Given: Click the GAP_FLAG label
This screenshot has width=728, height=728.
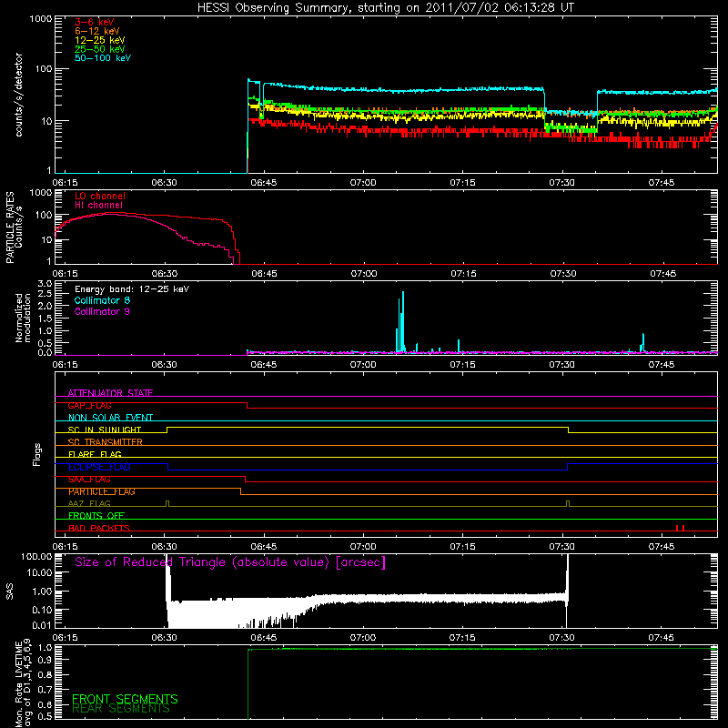Looking at the screenshot, I should pos(89,405).
